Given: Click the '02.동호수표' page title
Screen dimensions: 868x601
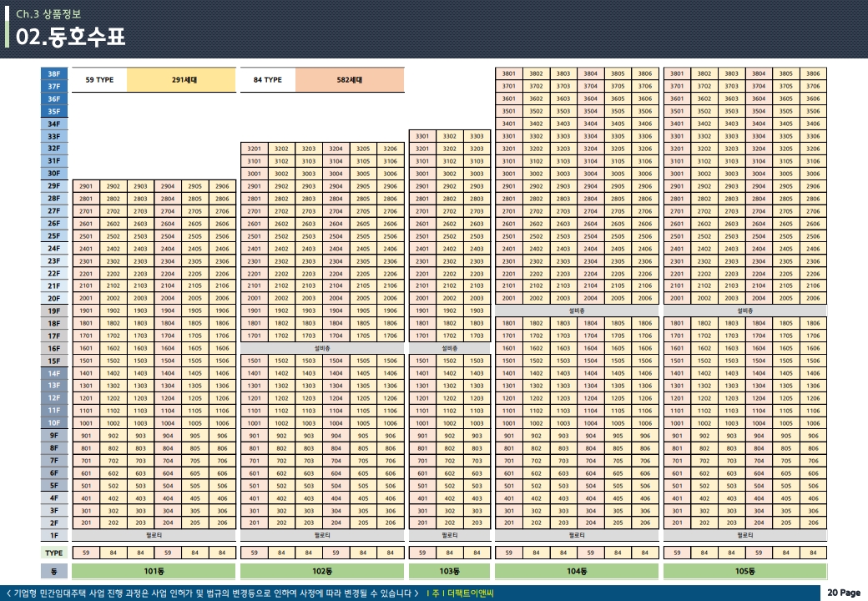Looking at the screenshot, I should 70,37.
